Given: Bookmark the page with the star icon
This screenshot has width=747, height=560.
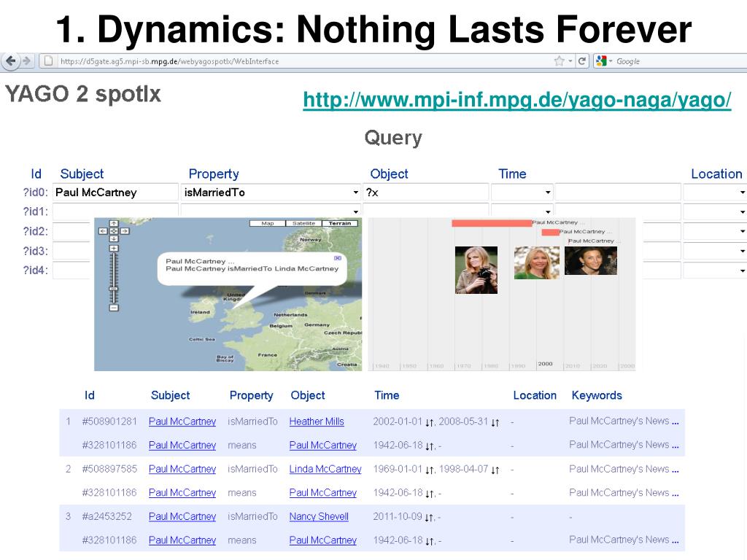Looking at the screenshot, I should pyautogui.click(x=560, y=61).
